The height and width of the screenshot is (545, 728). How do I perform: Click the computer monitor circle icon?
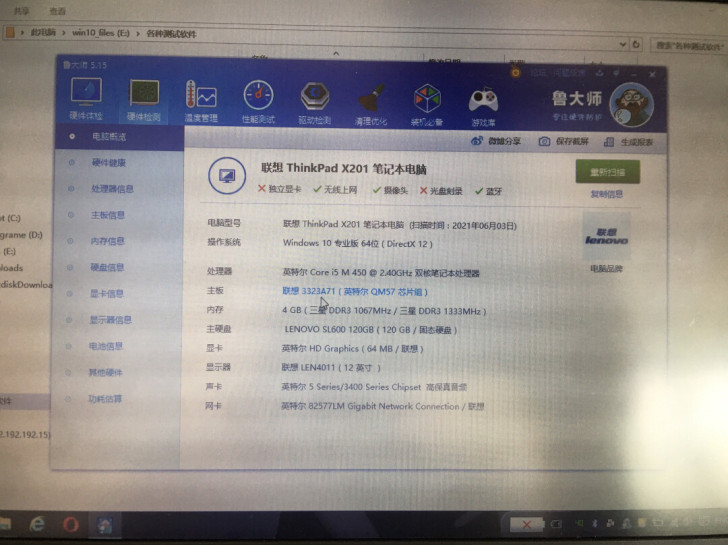click(227, 176)
